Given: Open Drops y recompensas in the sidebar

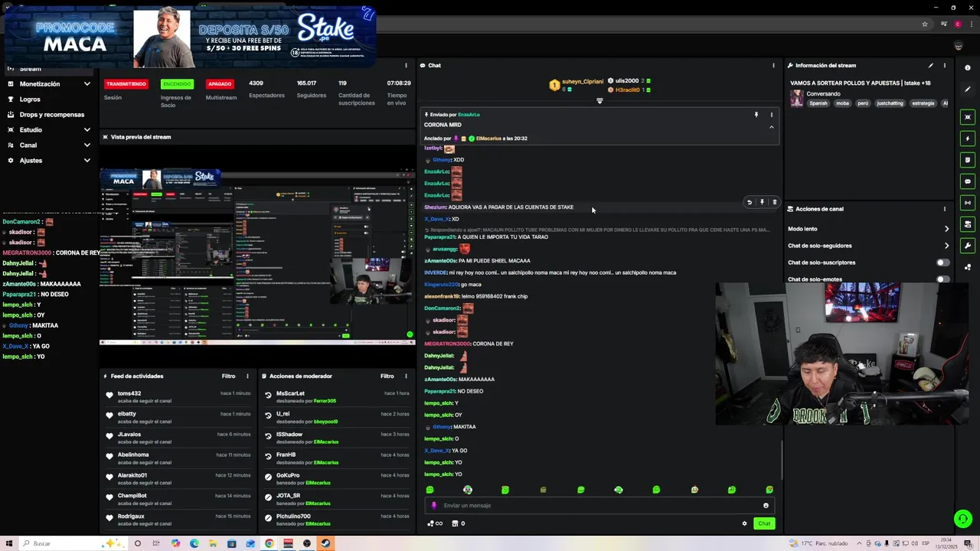Looking at the screenshot, I should tap(52, 115).
